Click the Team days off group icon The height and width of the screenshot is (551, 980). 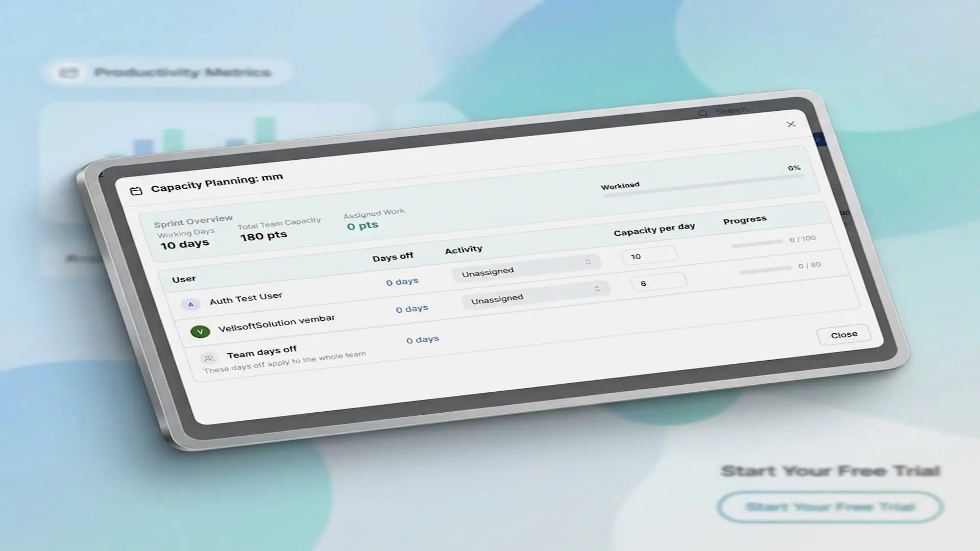[209, 358]
